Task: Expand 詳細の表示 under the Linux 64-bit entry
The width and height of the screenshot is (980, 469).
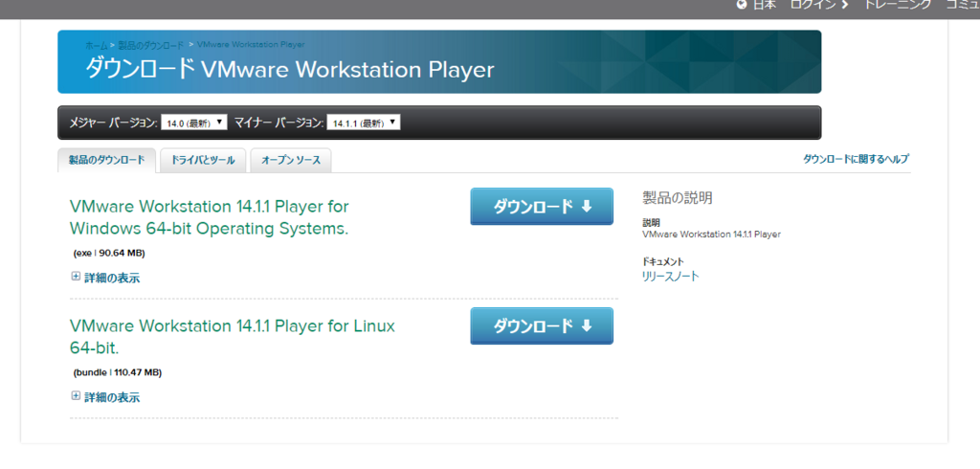Action: [x=112, y=397]
